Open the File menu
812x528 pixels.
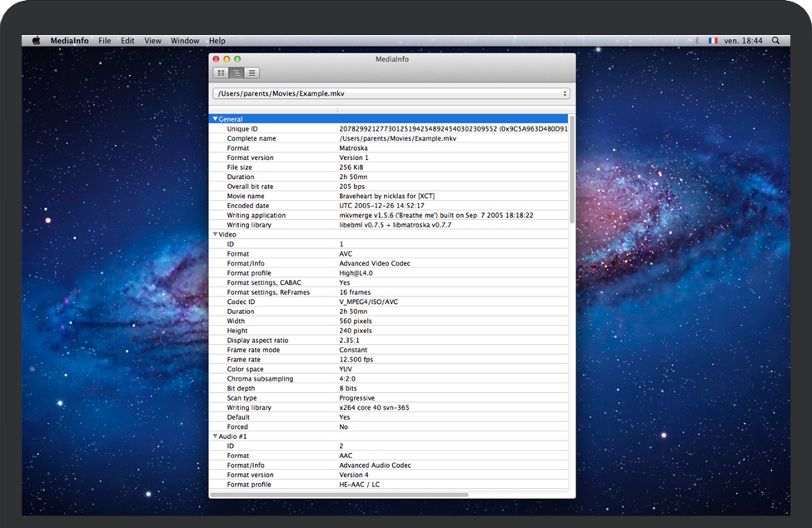tap(104, 41)
